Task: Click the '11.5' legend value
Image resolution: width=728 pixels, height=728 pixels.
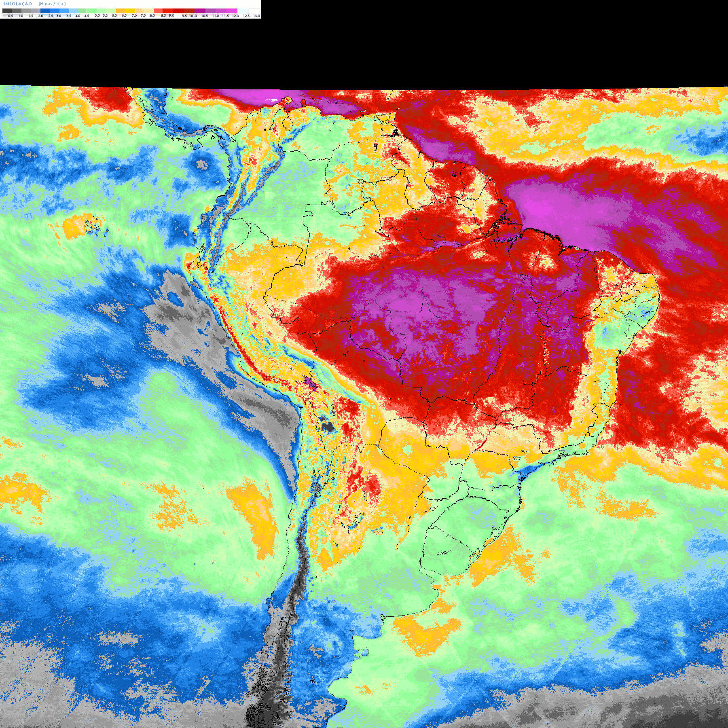Action: tap(225, 16)
